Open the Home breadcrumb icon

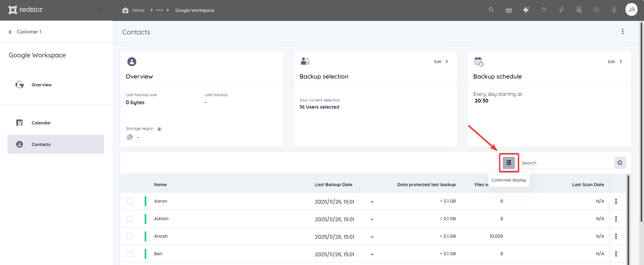(x=125, y=10)
